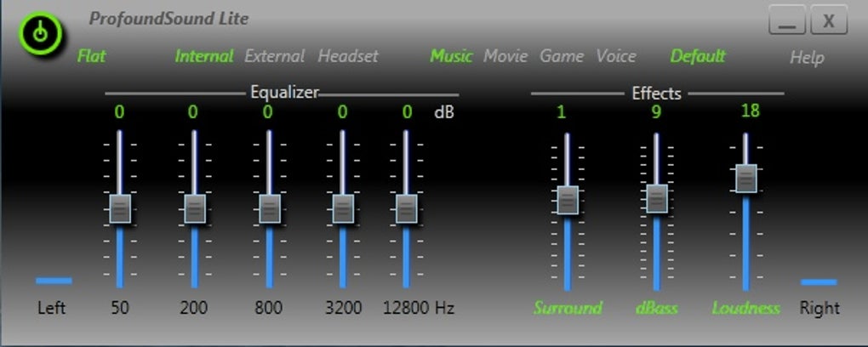This screenshot has width=868, height=347.
Task: Choose Headset output mode
Action: 348,56
